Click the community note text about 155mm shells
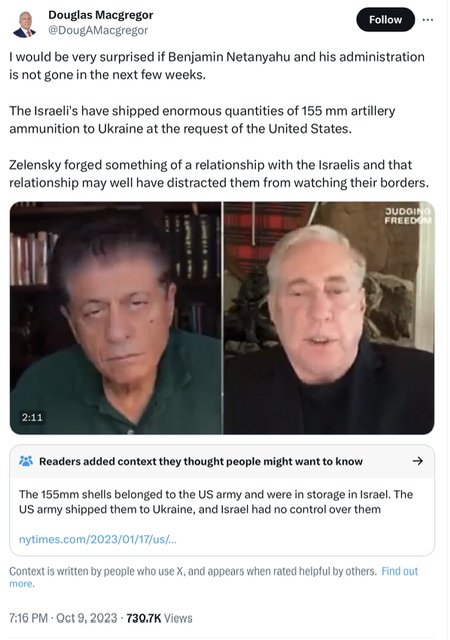 pos(216,502)
